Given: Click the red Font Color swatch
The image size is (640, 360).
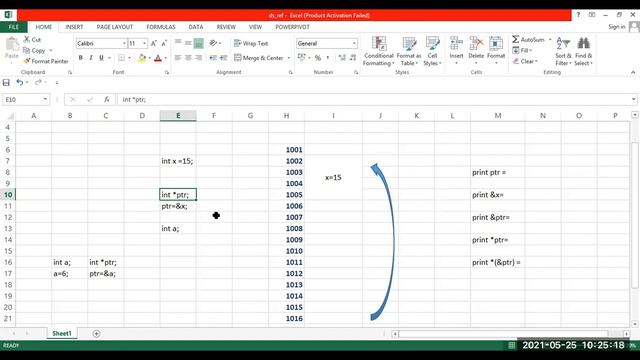Looking at the screenshot, I should tap(158, 58).
